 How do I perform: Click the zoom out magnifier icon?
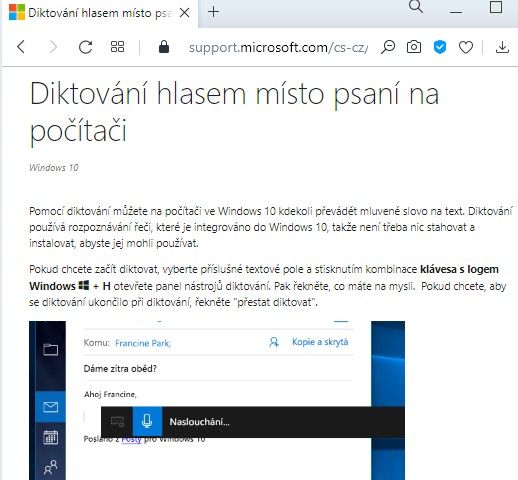[388, 47]
